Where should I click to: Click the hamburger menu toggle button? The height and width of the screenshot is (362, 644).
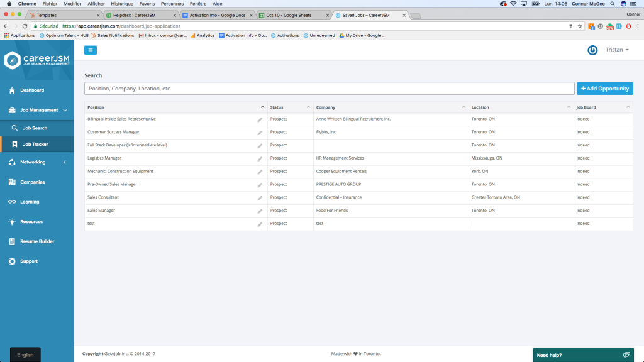[91, 50]
